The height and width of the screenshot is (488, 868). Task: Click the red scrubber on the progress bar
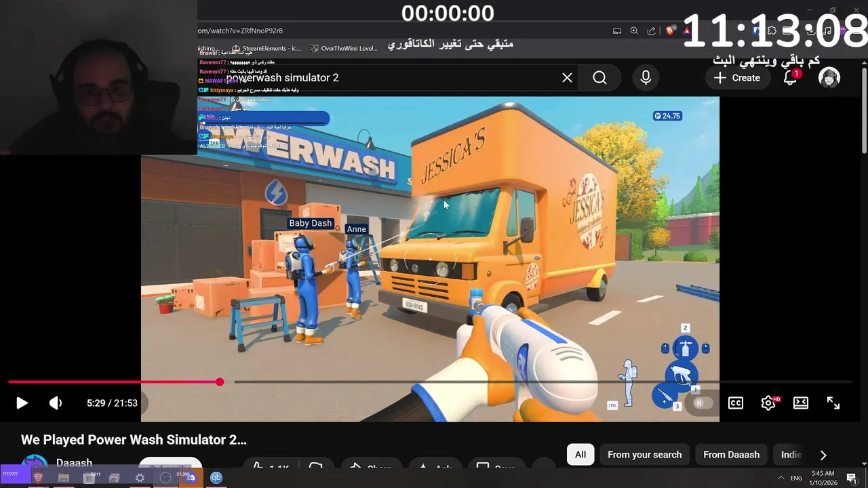[220, 382]
